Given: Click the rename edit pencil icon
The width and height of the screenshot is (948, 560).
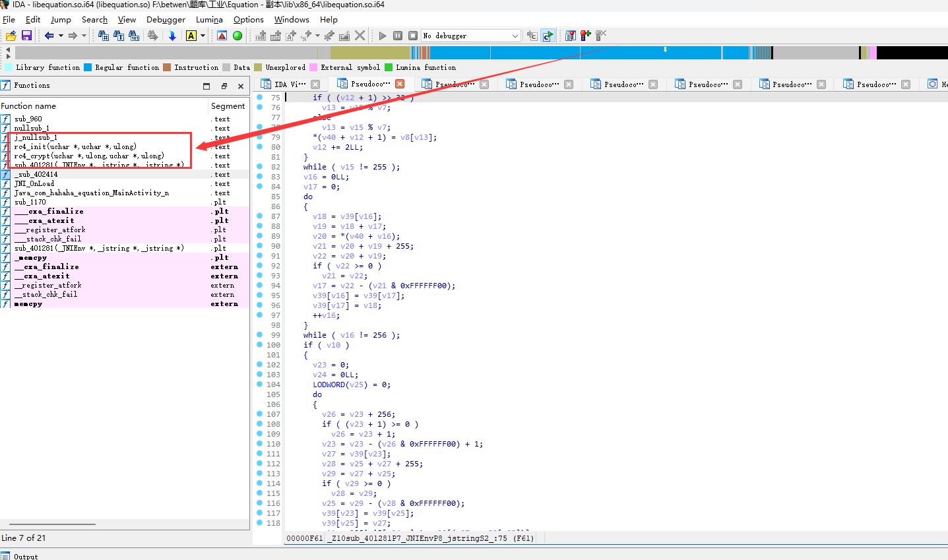Looking at the screenshot, I should pyautogui.click(x=344, y=36).
